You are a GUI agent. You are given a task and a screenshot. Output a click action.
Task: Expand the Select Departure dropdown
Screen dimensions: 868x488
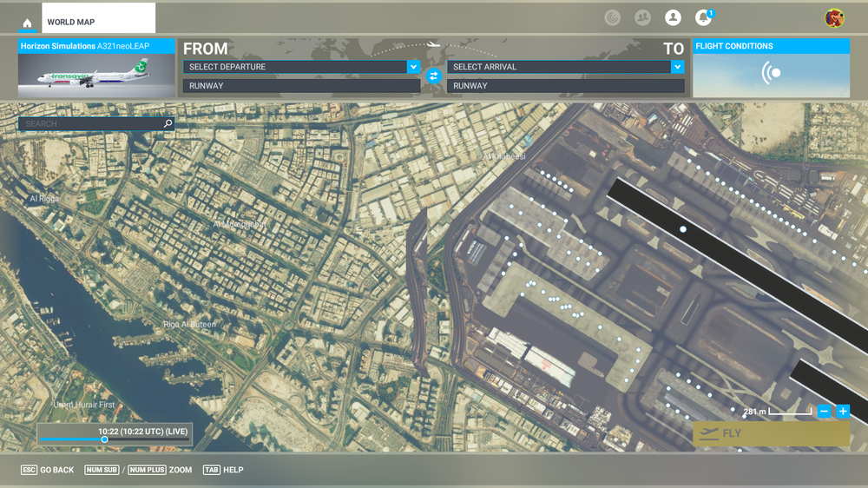413,67
